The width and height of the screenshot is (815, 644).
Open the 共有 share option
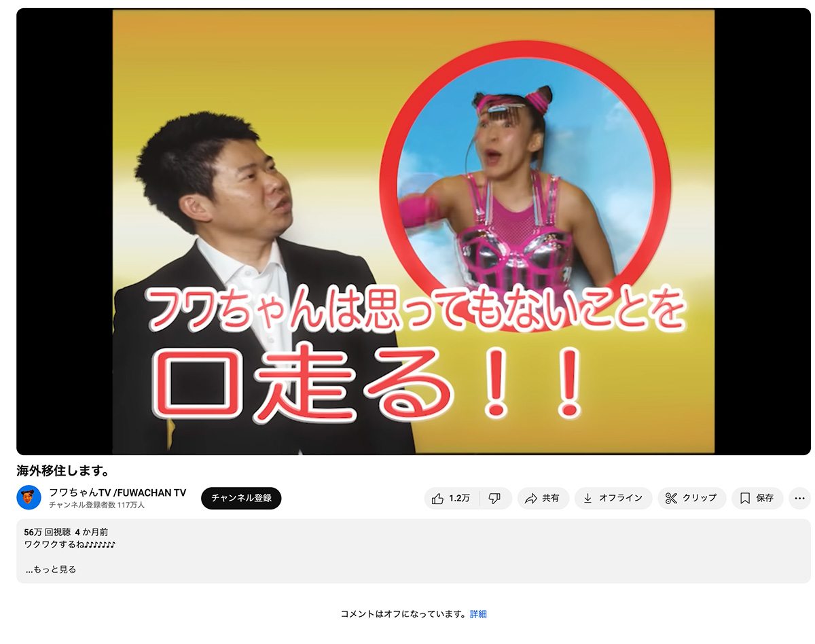[542, 498]
